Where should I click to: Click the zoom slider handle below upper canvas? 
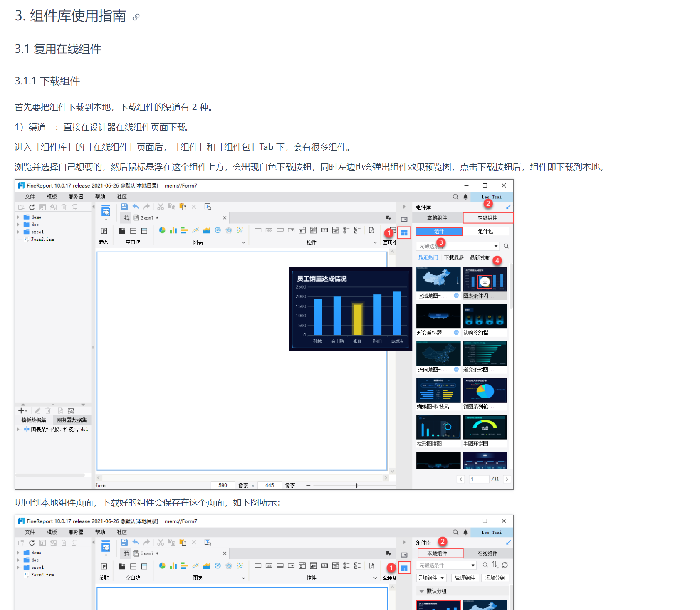(356, 486)
